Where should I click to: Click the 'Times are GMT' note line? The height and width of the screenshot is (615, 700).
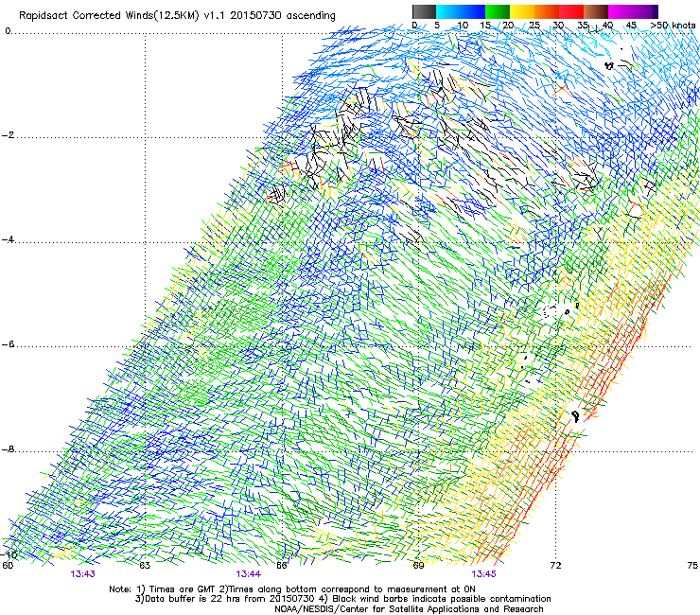[x=292, y=589]
